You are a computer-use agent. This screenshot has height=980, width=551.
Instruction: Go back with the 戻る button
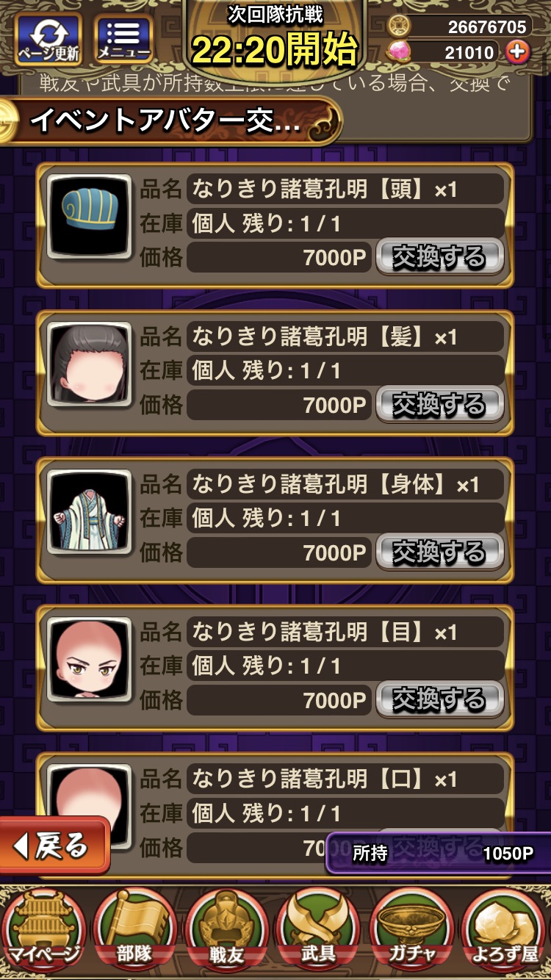pyautogui.click(x=54, y=846)
